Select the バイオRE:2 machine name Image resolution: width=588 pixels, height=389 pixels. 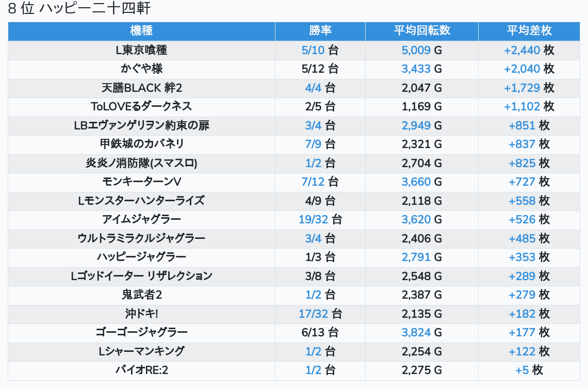(x=141, y=370)
